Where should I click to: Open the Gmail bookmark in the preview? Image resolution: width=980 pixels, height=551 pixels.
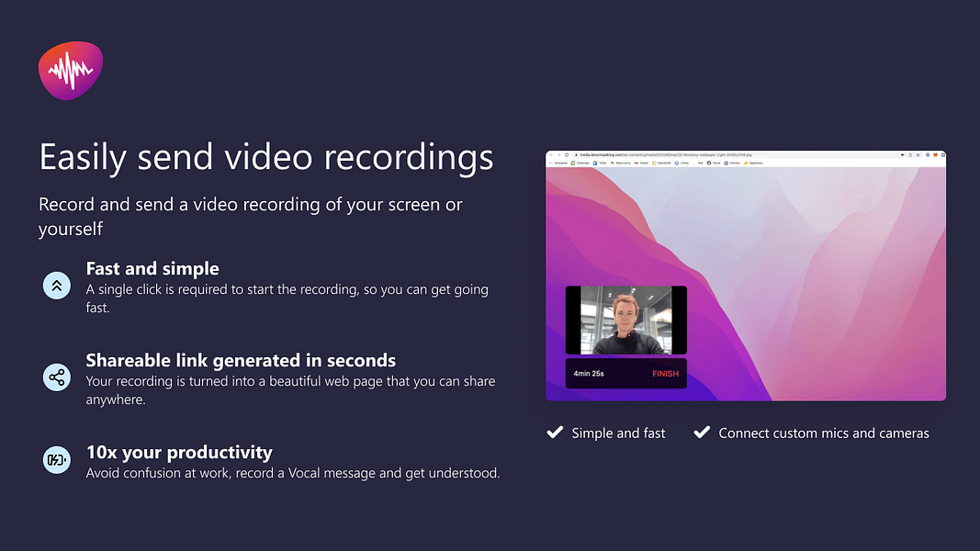[x=641, y=163]
